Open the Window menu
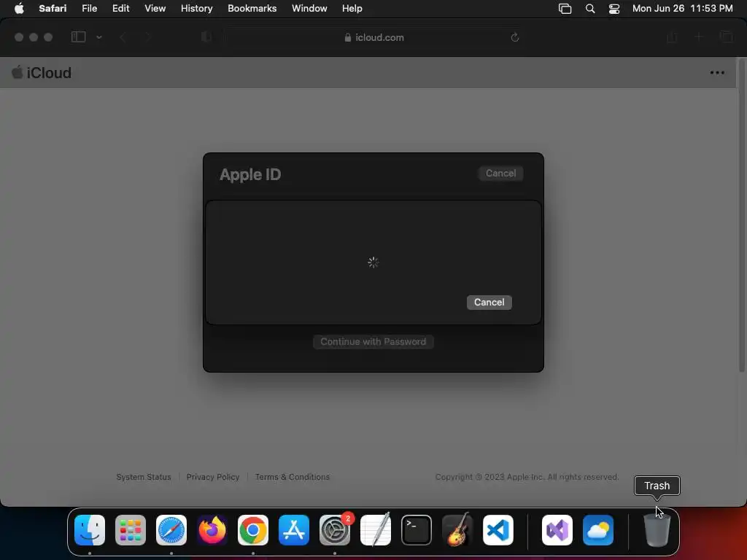Screen dimensions: 747x560 point(309,9)
